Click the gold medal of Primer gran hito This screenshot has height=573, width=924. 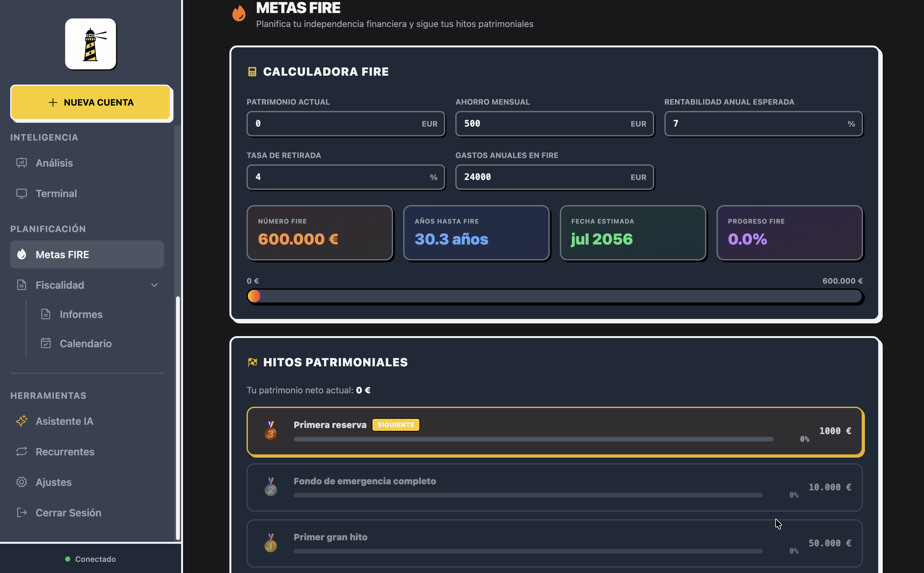[271, 543]
